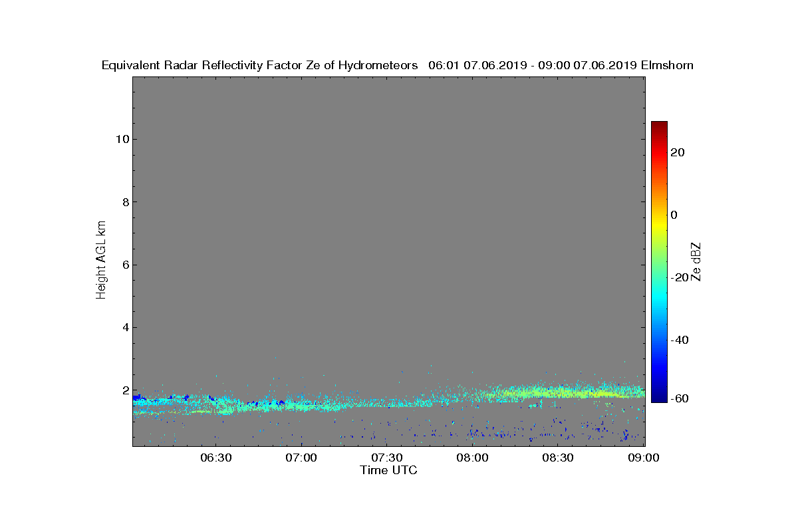Click the colorbar value -40

(679, 340)
